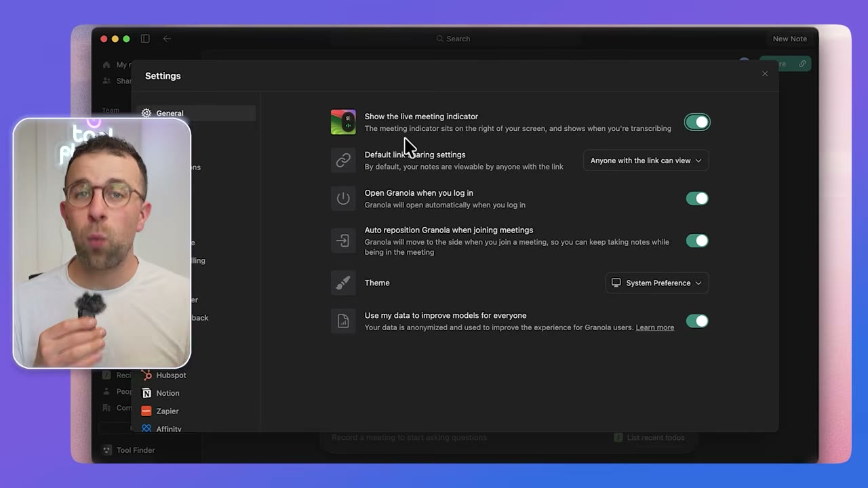Image resolution: width=868 pixels, height=488 pixels.
Task: Click the Hubspot integration icon
Action: (x=146, y=375)
